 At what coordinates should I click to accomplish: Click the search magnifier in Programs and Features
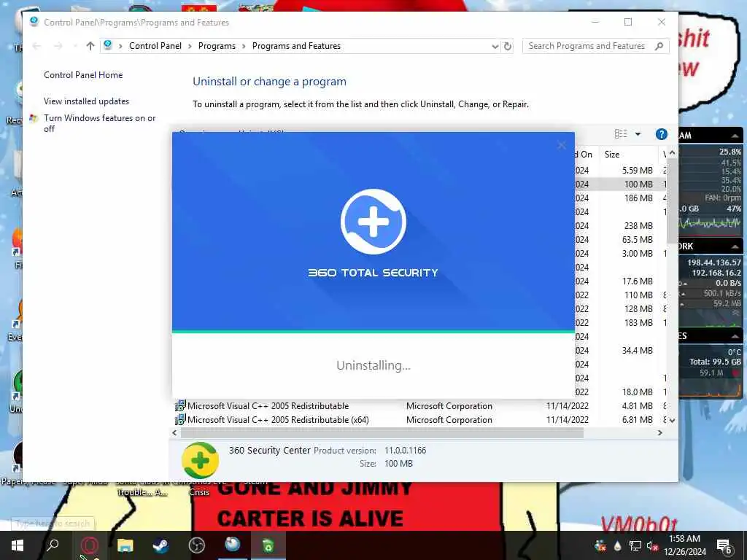coord(659,46)
